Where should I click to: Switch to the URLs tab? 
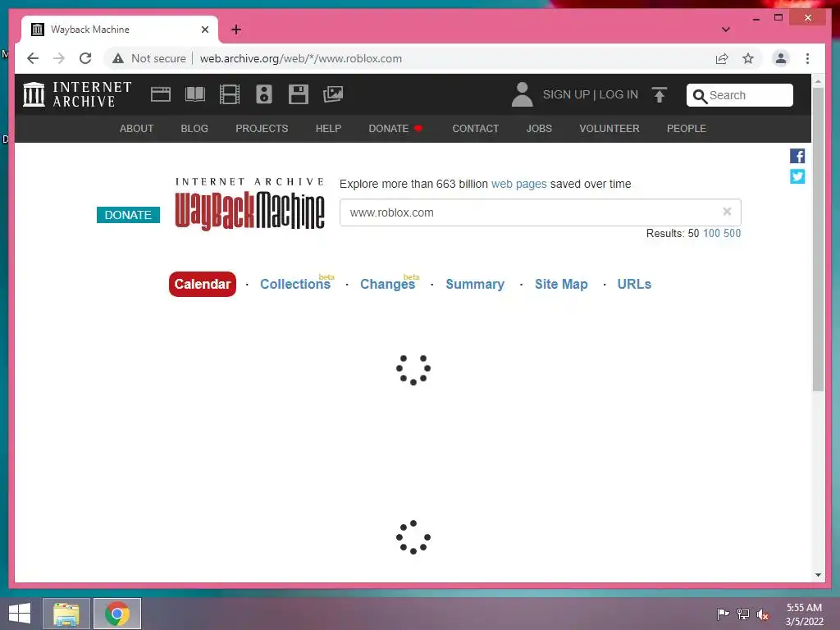pos(634,284)
